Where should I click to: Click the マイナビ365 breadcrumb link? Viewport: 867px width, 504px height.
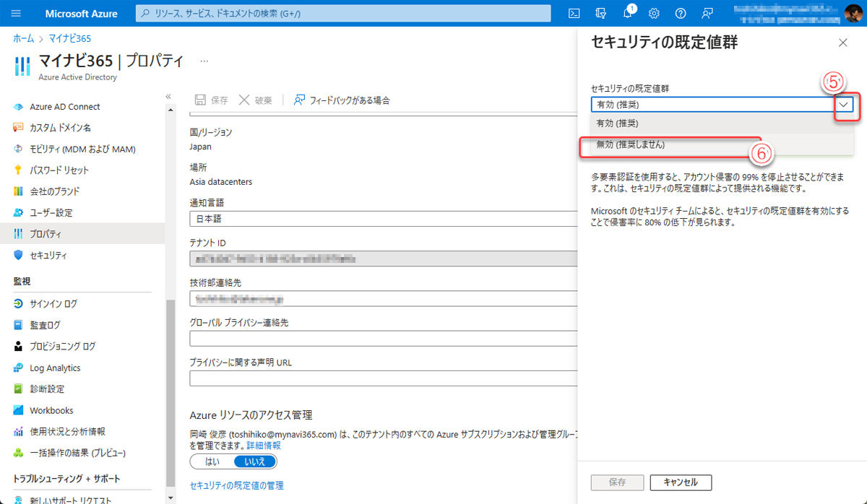[x=69, y=38]
